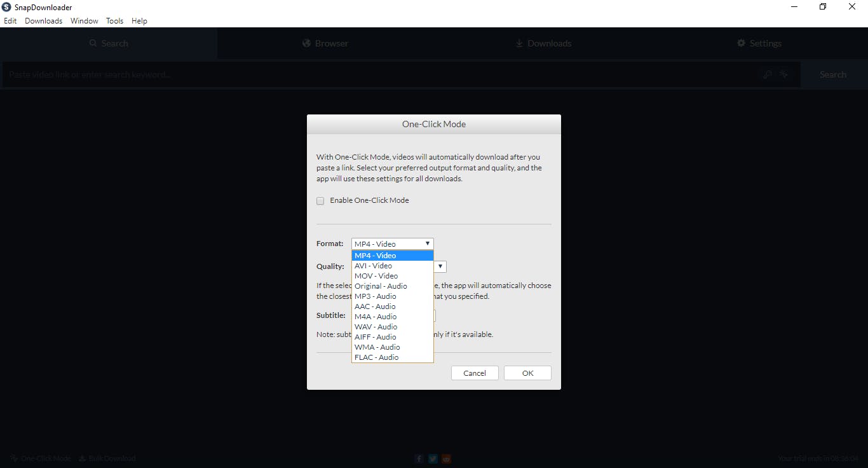Click the trial ends countdown text

[x=818, y=458]
